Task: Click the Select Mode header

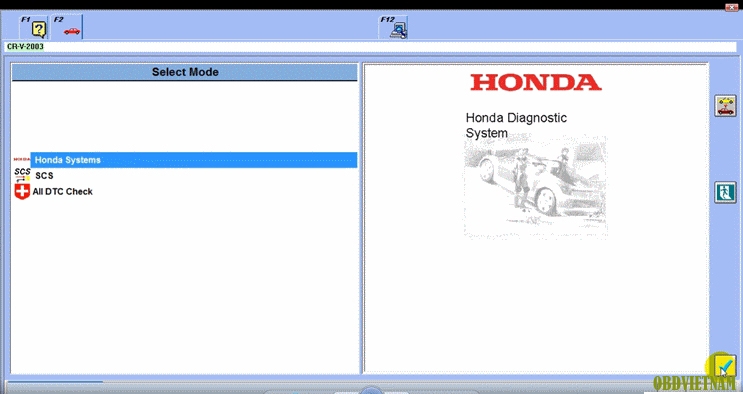Action: click(x=185, y=72)
